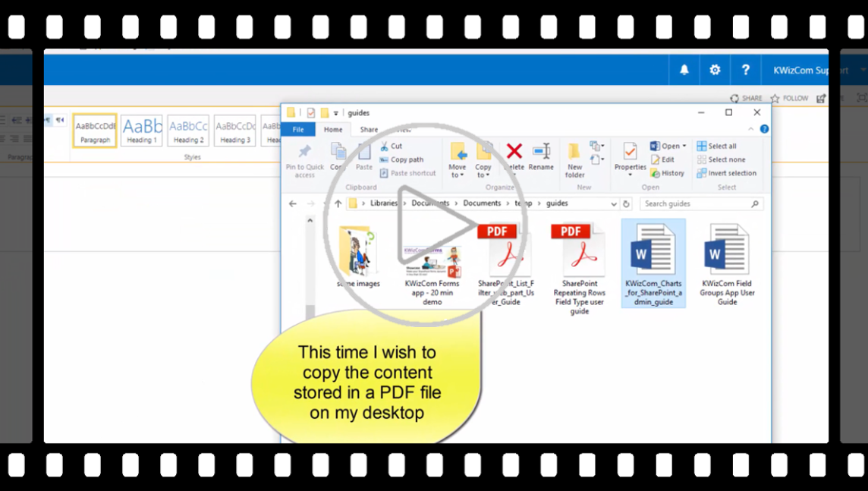Refresh the guides folder view
The image size is (868, 491).
tap(626, 203)
